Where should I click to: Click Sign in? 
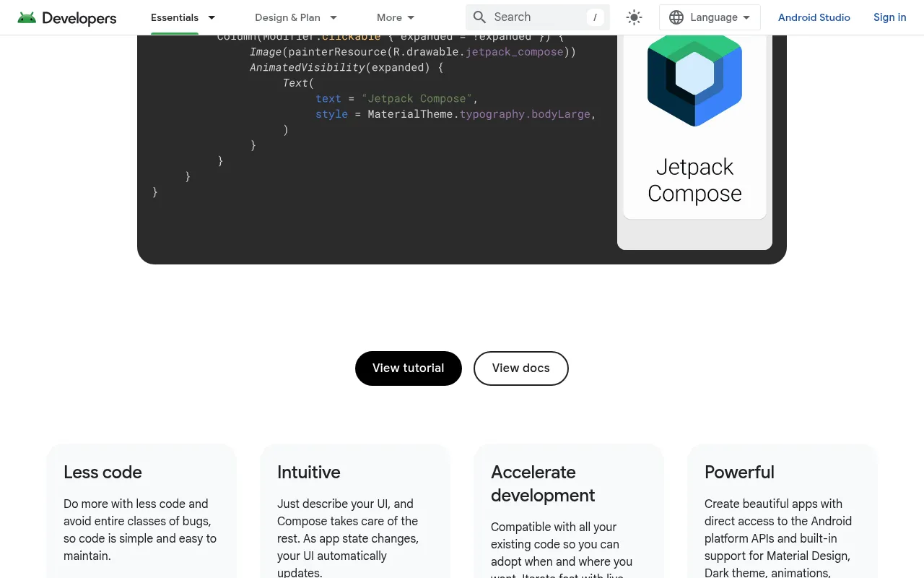click(889, 17)
